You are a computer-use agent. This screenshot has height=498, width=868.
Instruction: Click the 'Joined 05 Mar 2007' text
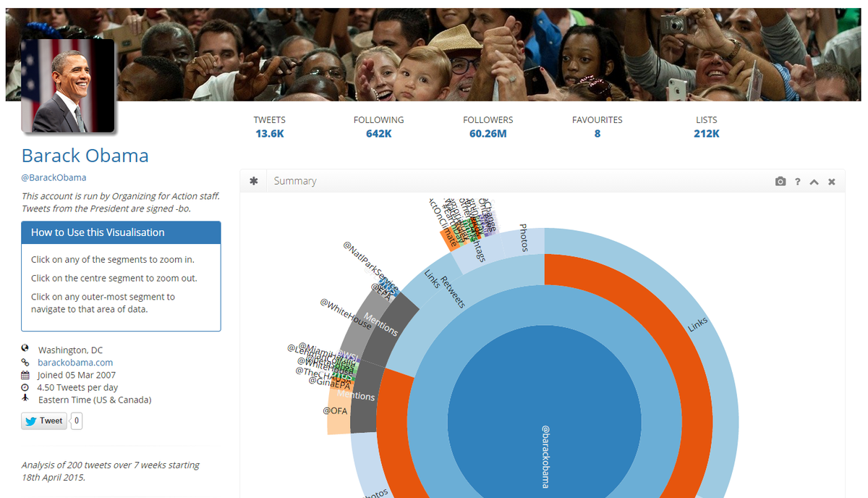coord(77,375)
